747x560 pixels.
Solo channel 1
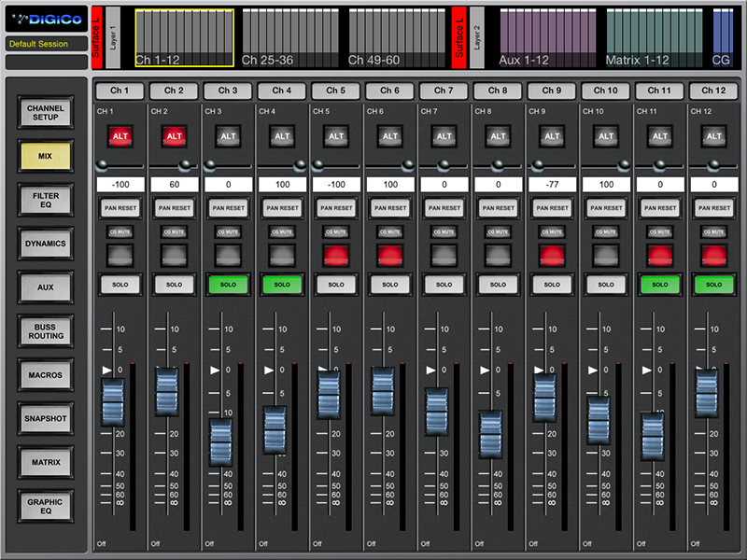(x=120, y=285)
